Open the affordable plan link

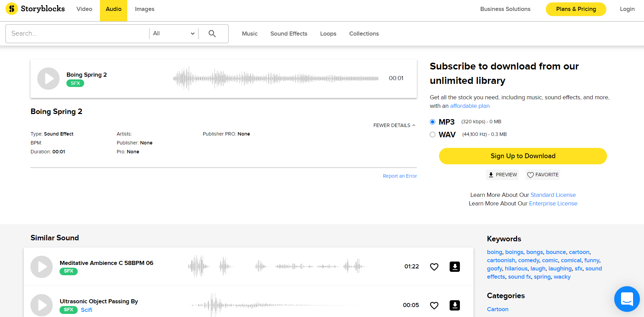point(470,106)
